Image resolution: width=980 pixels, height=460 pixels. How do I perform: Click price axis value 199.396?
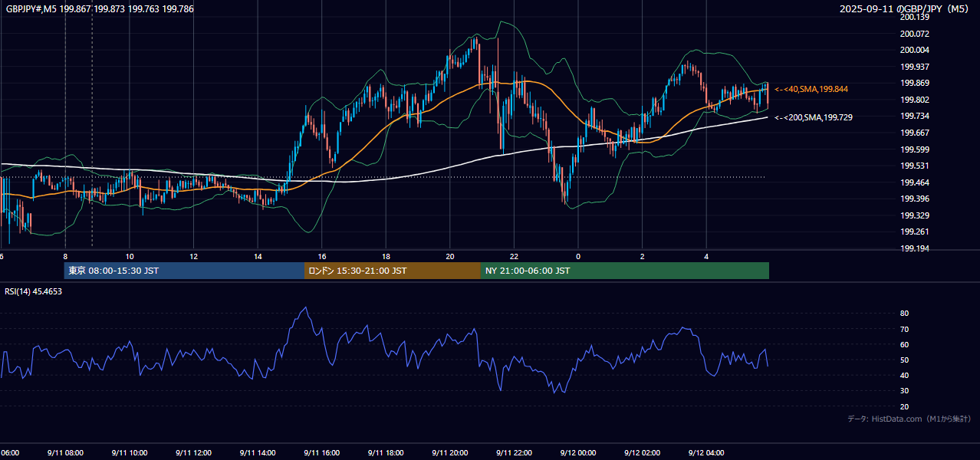[x=914, y=199]
